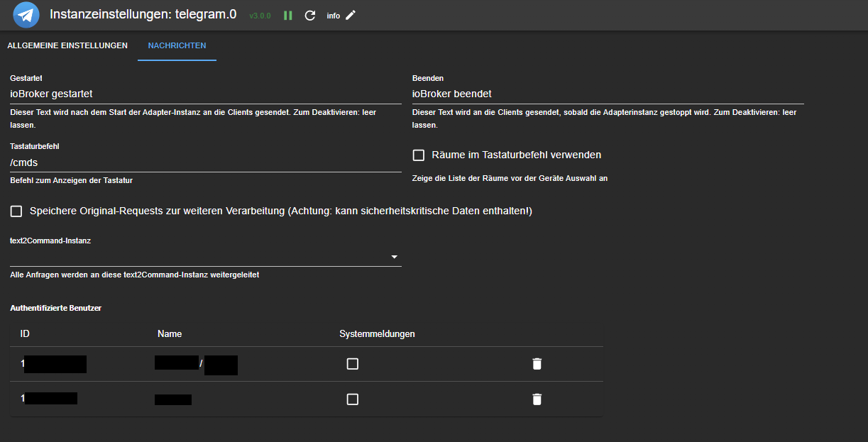Restart the instance with the reload icon
Viewport: 868px width, 442px height.
click(310, 16)
